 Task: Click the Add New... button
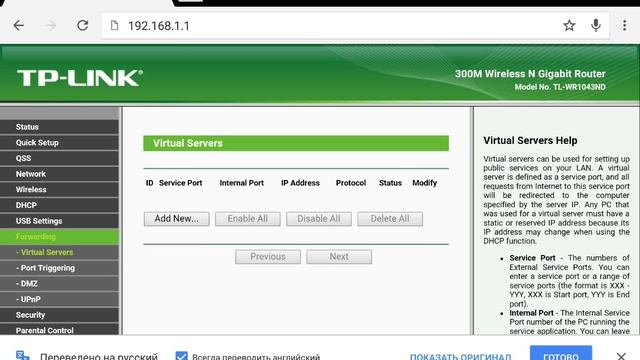[x=176, y=219]
